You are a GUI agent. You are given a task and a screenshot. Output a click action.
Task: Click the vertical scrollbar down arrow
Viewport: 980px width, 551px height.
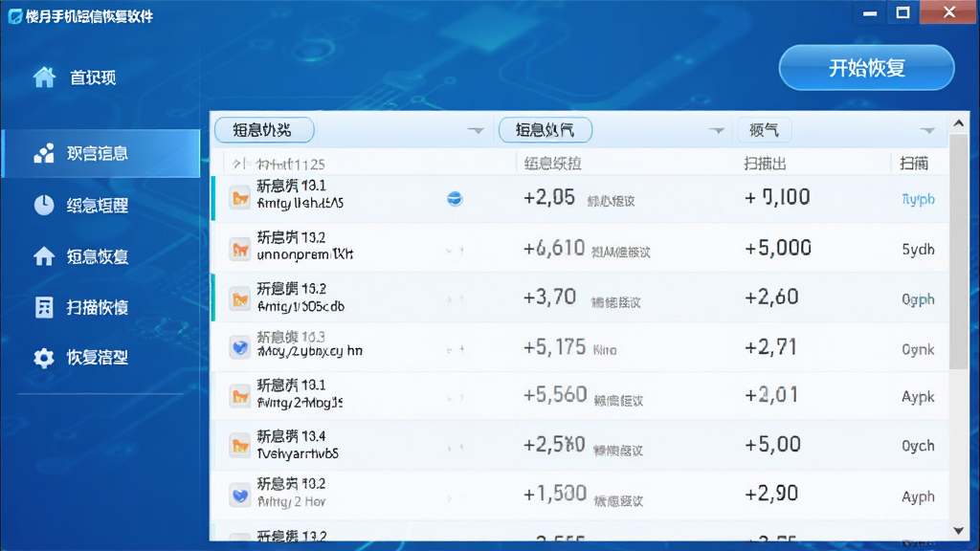[x=958, y=531]
